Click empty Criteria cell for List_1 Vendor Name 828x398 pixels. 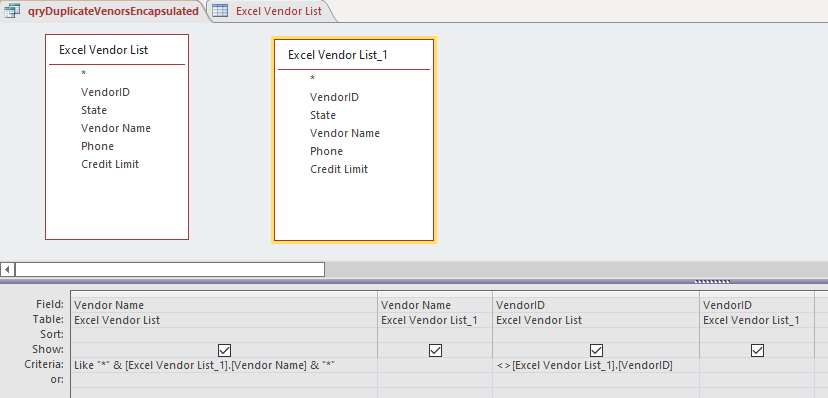tap(435, 365)
